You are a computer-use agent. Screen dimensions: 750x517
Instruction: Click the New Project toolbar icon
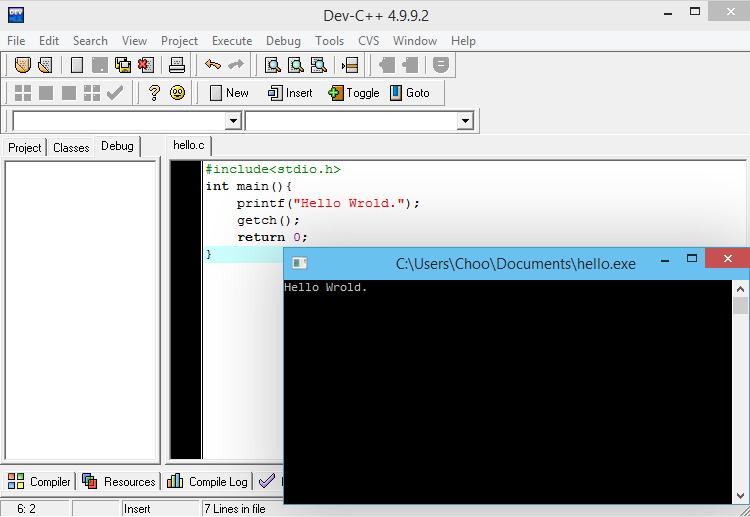22,65
